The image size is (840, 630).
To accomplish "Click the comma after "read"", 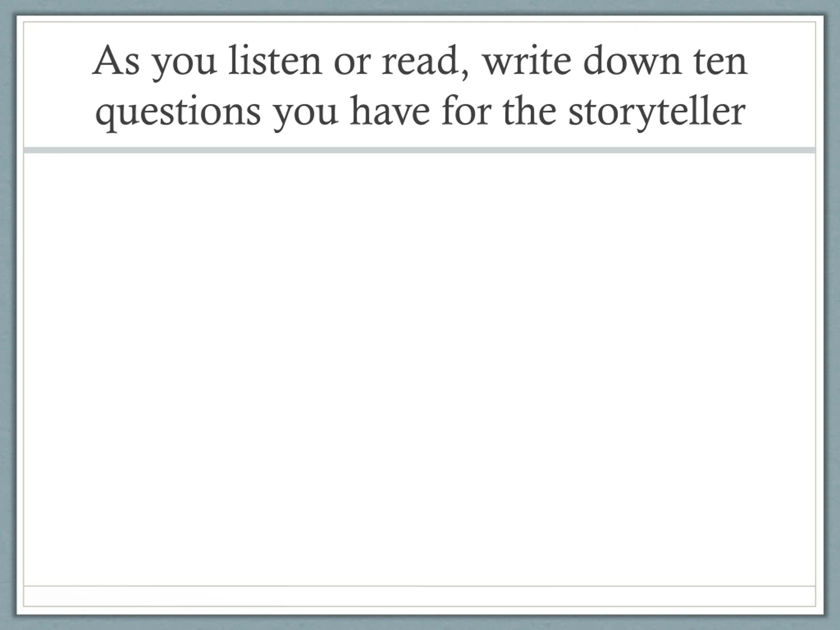I will point(465,73).
